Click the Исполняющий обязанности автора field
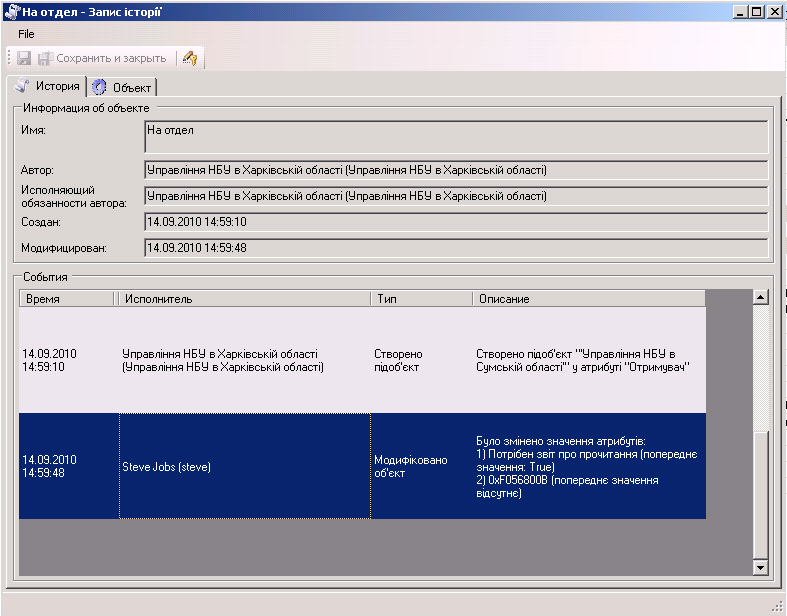The image size is (787, 616). pyautogui.click(x=456, y=196)
